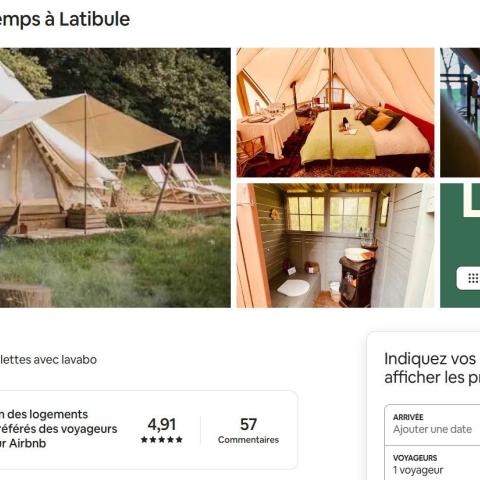Click the 'Ajouter une date' placeholder

pos(432,429)
